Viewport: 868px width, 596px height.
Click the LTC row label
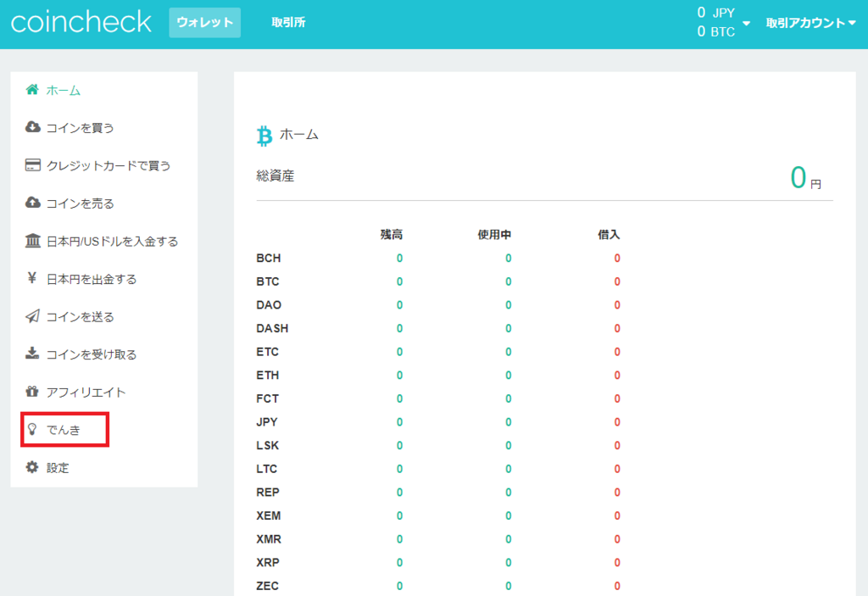[266, 469]
